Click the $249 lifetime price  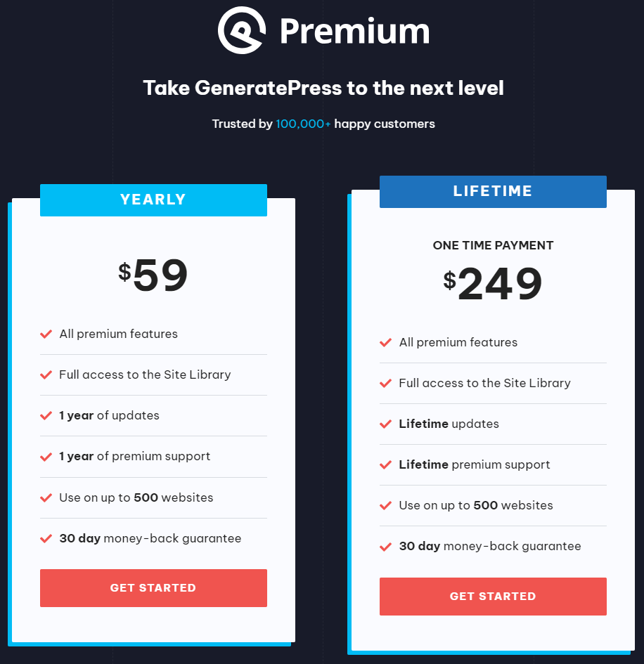[x=493, y=284]
